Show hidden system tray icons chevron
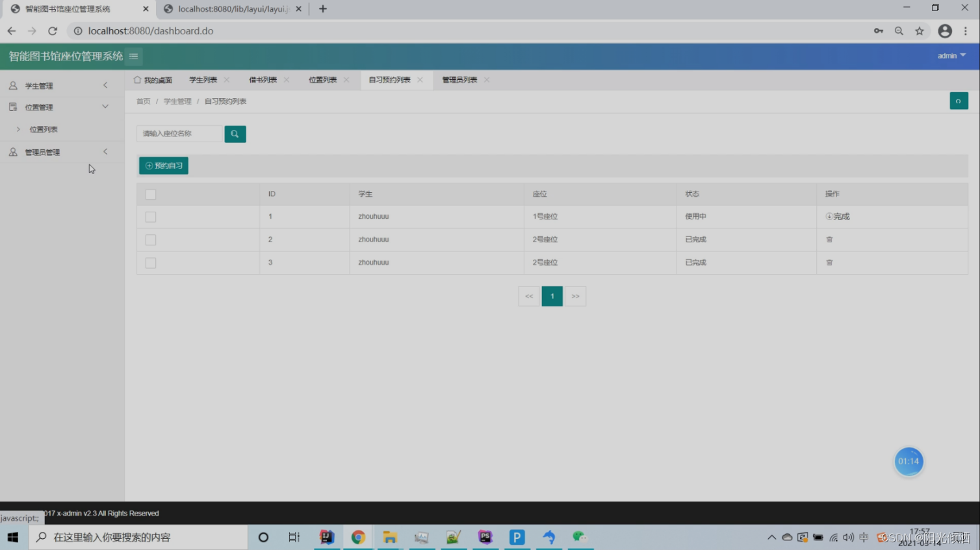This screenshot has height=550, width=980. (771, 537)
